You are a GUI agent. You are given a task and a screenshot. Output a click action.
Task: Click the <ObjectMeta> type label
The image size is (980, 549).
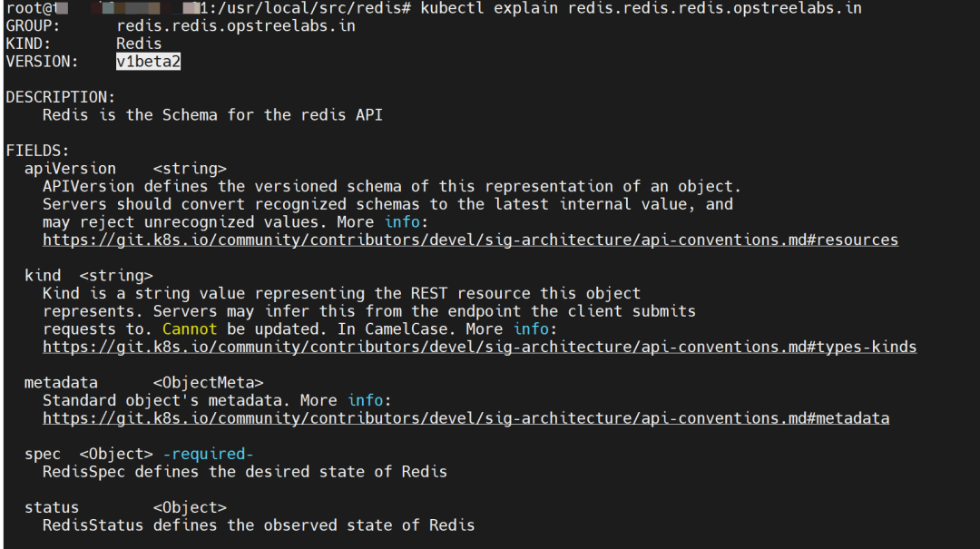[x=208, y=382]
